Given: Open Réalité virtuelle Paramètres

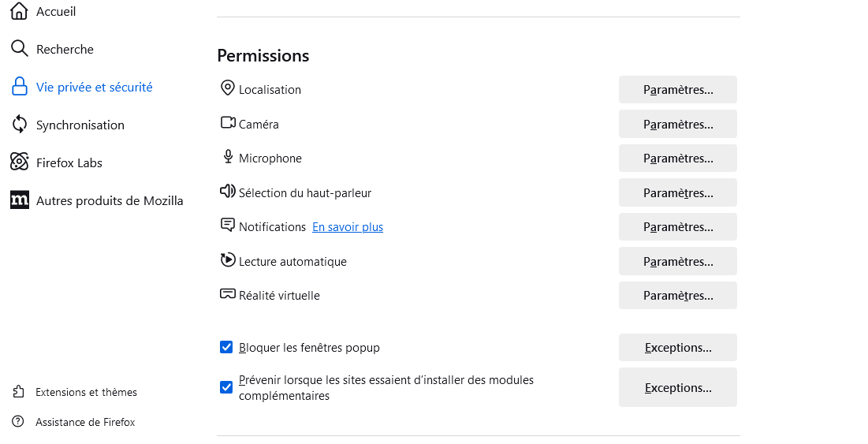Looking at the screenshot, I should [x=677, y=296].
